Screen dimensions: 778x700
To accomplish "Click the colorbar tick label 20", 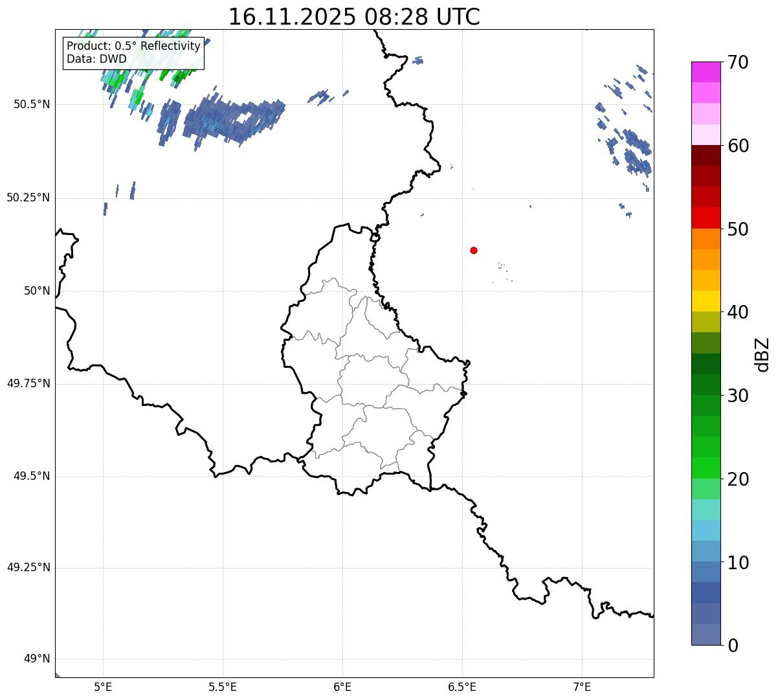I will tap(738, 479).
